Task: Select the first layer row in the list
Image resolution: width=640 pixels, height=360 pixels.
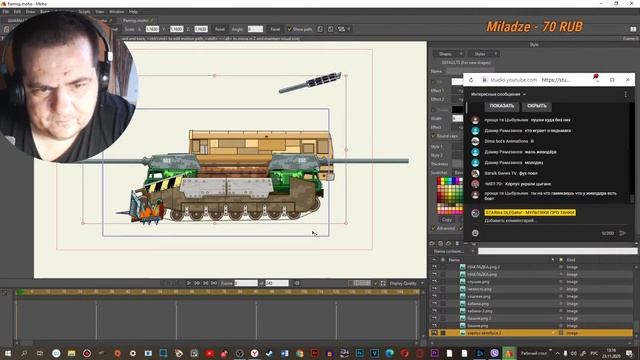Action: (531, 267)
